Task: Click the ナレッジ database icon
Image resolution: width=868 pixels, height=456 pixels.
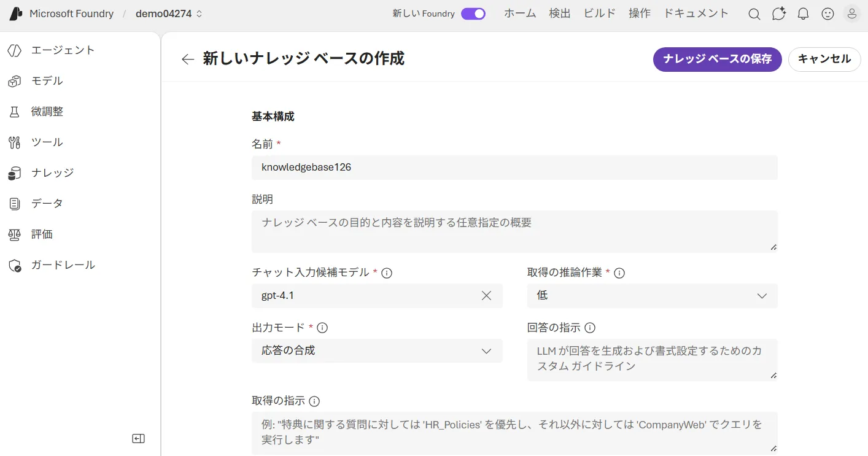Action: (x=15, y=173)
